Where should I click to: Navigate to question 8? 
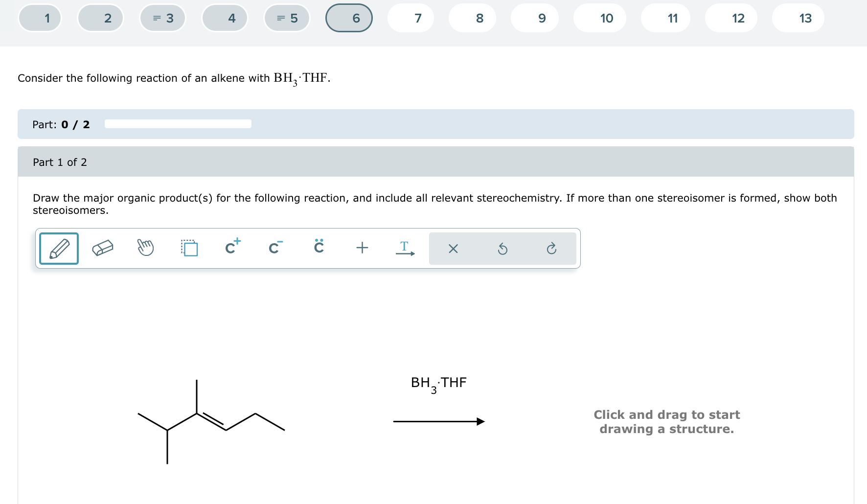point(473,18)
